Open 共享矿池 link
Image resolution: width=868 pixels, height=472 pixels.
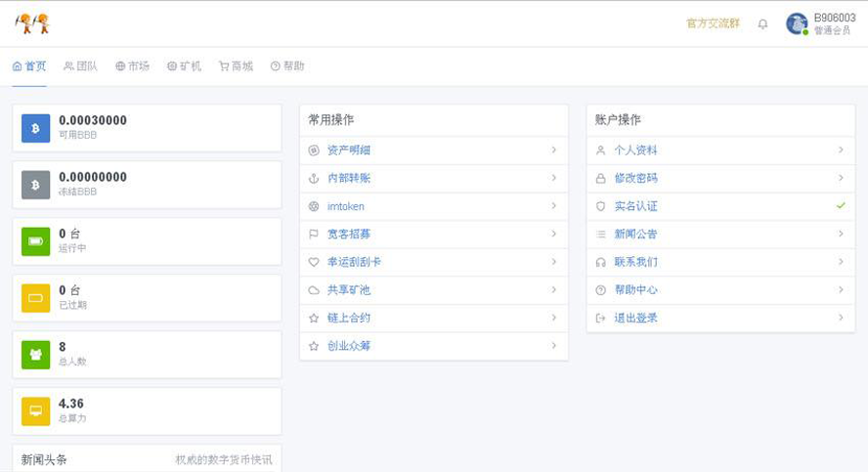point(349,289)
